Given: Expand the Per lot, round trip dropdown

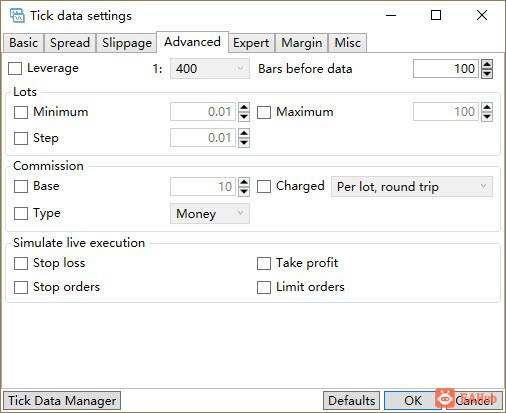Looking at the screenshot, I should [412, 187].
